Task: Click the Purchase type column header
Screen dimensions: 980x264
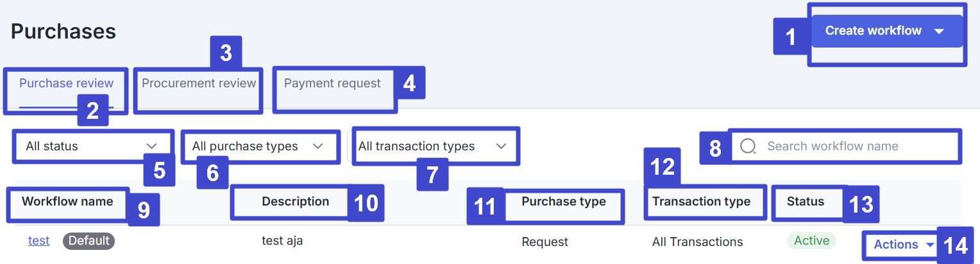Action: [x=563, y=202]
